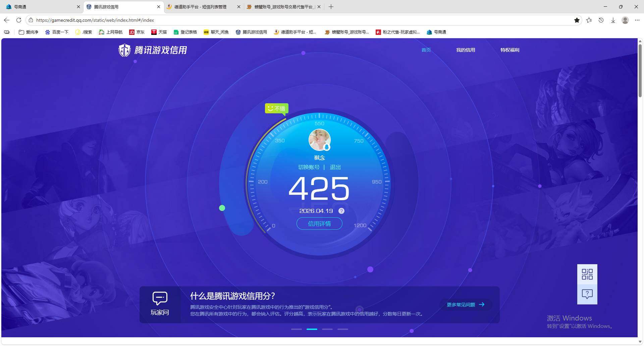Toggle the favorite star in address bar

[577, 20]
